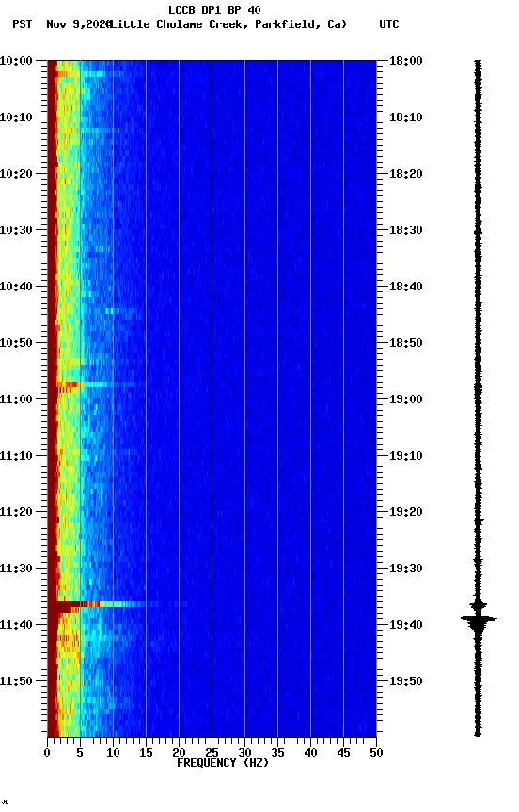Click the '18:50' UTC time label

click(x=406, y=343)
